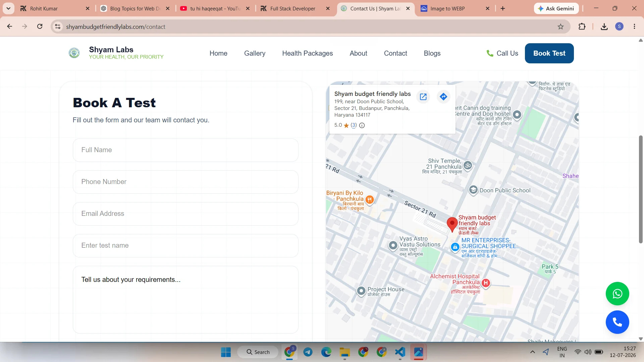Select the MR Enterprises Surgical Shoppee marker
The image size is (644, 362).
point(455,247)
